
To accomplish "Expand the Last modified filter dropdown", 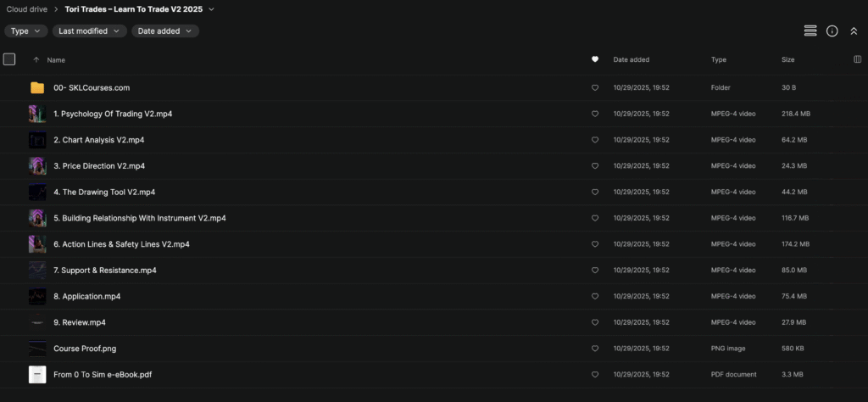I will pyautogui.click(x=89, y=31).
